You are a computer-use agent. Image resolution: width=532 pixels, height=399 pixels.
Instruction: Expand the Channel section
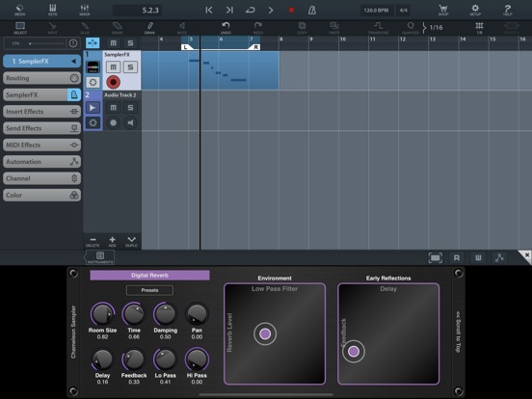[41, 178]
